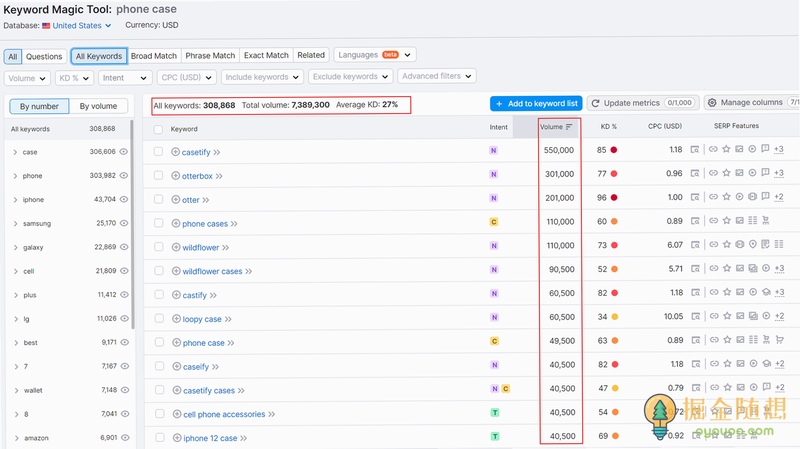
Task: Click the plus icon next to otterbox
Action: [x=176, y=176]
